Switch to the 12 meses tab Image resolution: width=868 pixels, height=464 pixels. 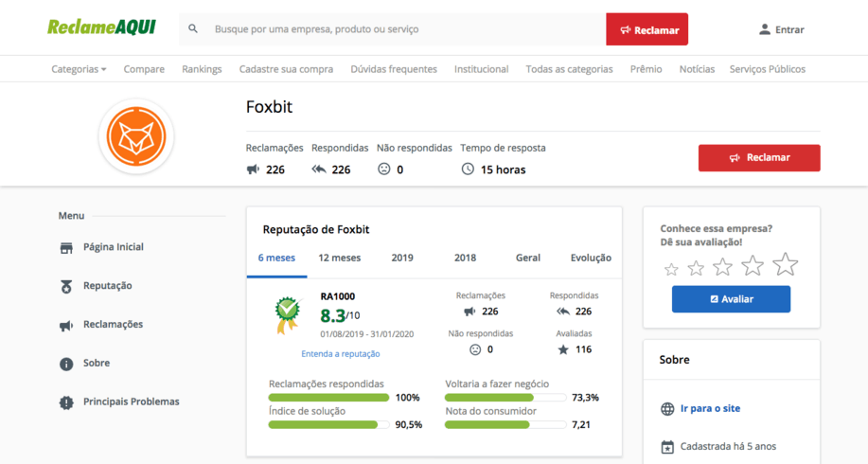tap(339, 258)
